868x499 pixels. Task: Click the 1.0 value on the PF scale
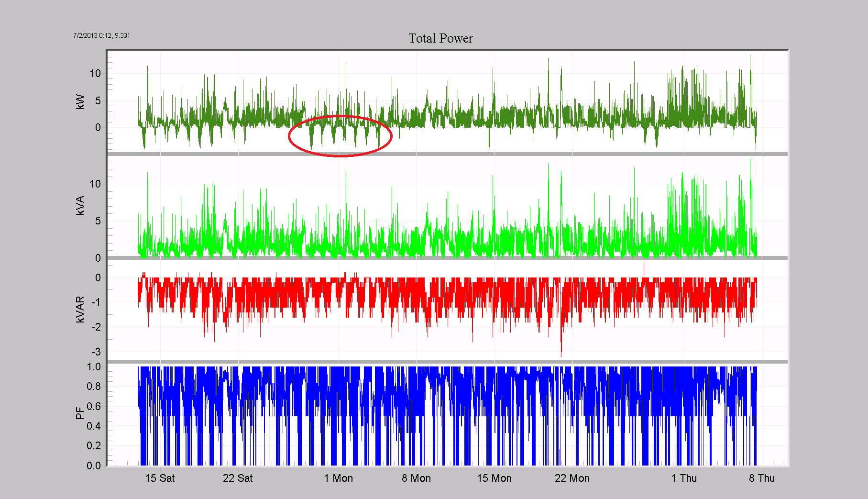click(94, 366)
